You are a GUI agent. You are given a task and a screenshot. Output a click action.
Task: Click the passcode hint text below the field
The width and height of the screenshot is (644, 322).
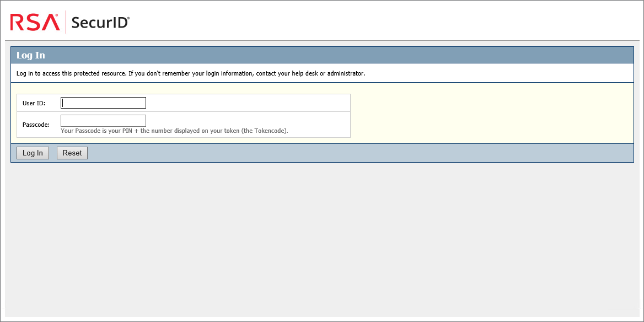coord(174,131)
